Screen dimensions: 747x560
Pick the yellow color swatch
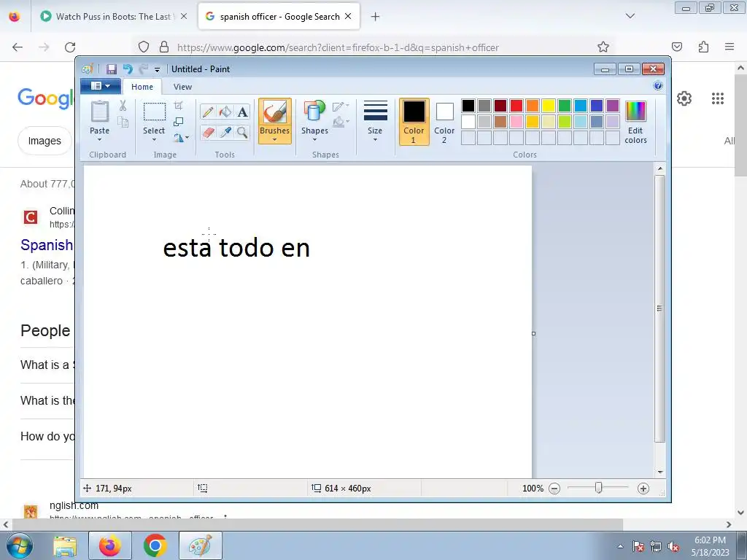549,106
